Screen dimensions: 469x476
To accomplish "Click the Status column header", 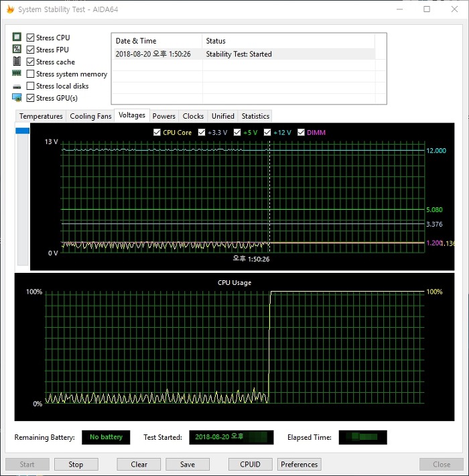I will [288, 41].
